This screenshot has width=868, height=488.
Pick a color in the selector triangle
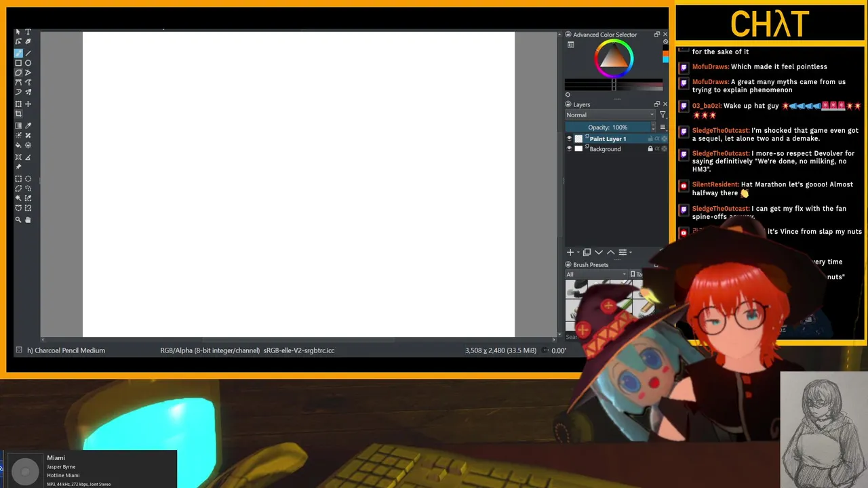[x=614, y=59]
